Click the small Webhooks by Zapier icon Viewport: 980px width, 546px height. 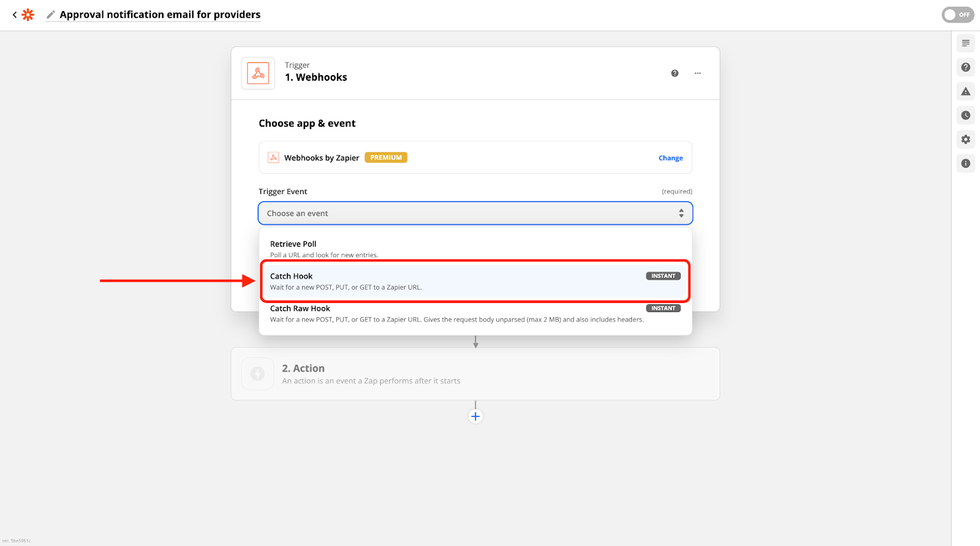click(x=274, y=157)
